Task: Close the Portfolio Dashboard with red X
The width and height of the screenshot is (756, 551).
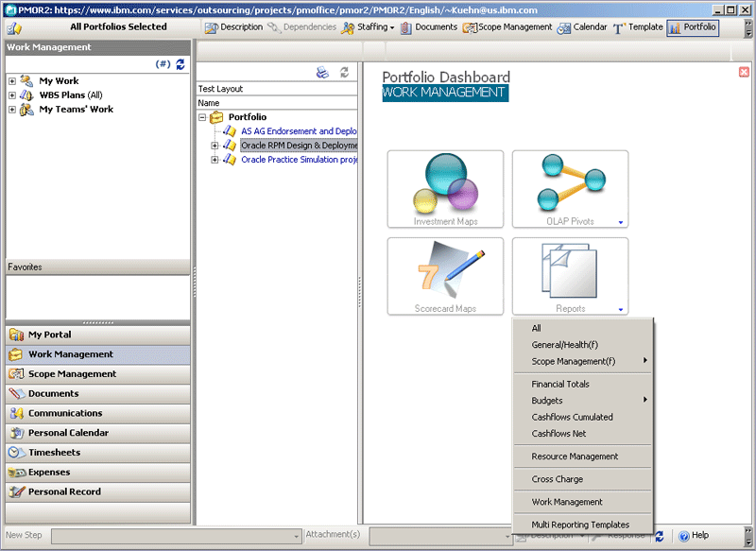Action: (744, 72)
